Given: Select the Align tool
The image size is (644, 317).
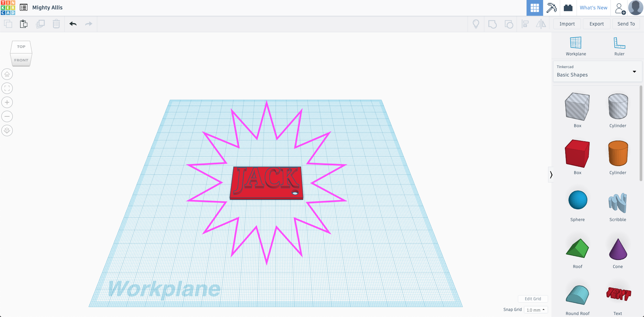Looking at the screenshot, I should click(x=525, y=24).
